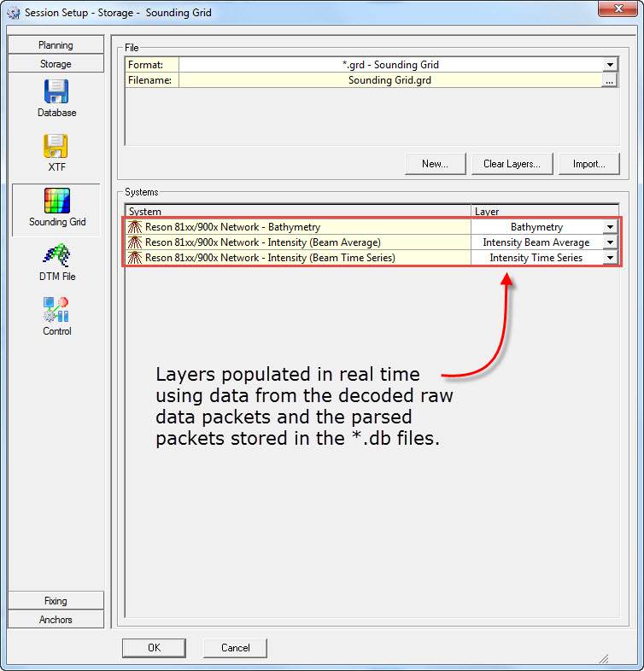Screen dimensions: 644x671
Task: Select the Intensity (Beam Time Series) system row
Action: pyautogui.click(x=298, y=258)
